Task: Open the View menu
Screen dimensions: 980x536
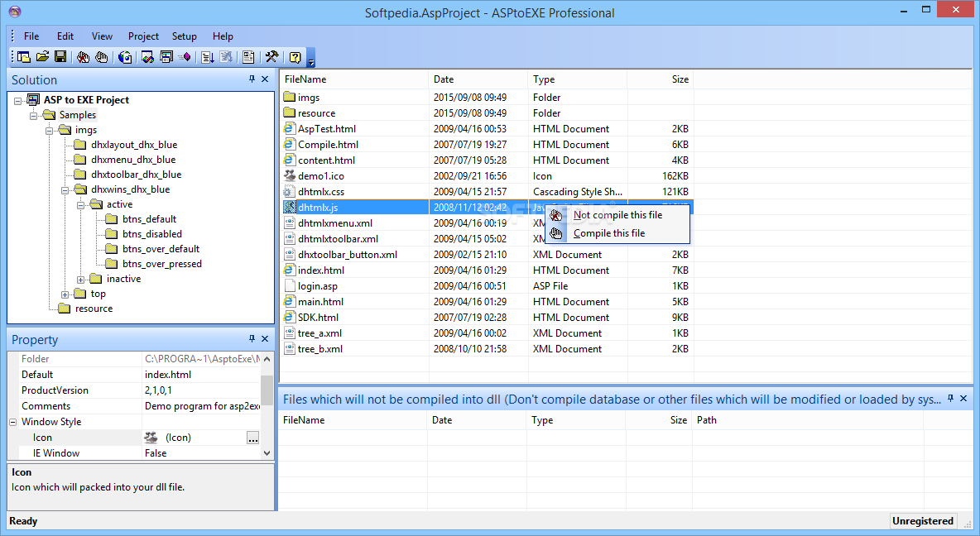Action: (x=102, y=36)
